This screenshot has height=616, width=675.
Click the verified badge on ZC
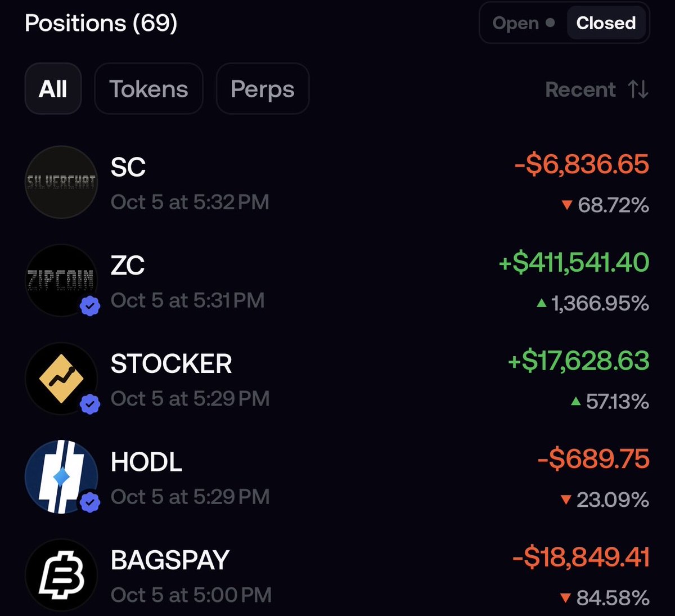pos(90,305)
